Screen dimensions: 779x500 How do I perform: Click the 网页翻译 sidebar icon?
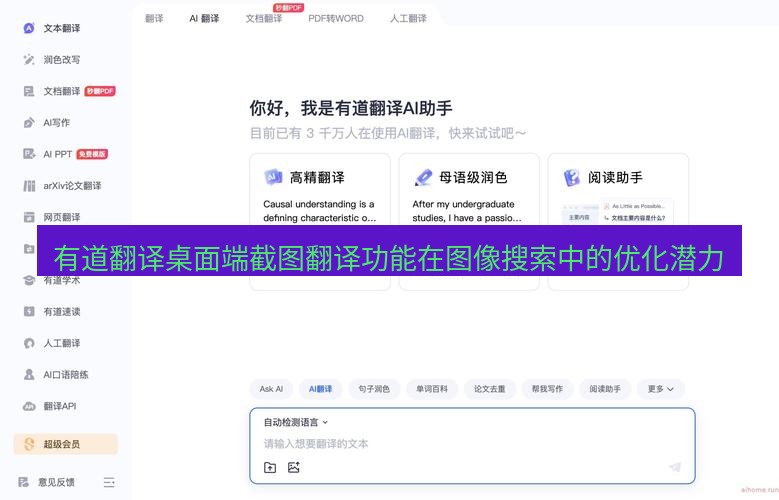pyautogui.click(x=29, y=217)
